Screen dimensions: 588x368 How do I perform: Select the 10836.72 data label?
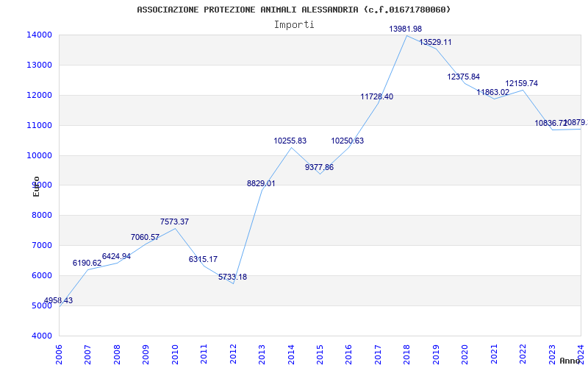pyautogui.click(x=551, y=123)
